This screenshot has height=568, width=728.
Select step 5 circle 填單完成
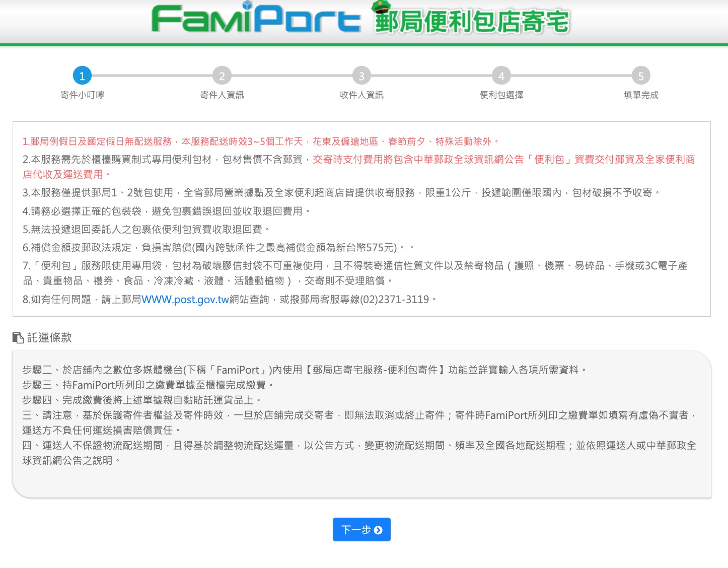(641, 76)
